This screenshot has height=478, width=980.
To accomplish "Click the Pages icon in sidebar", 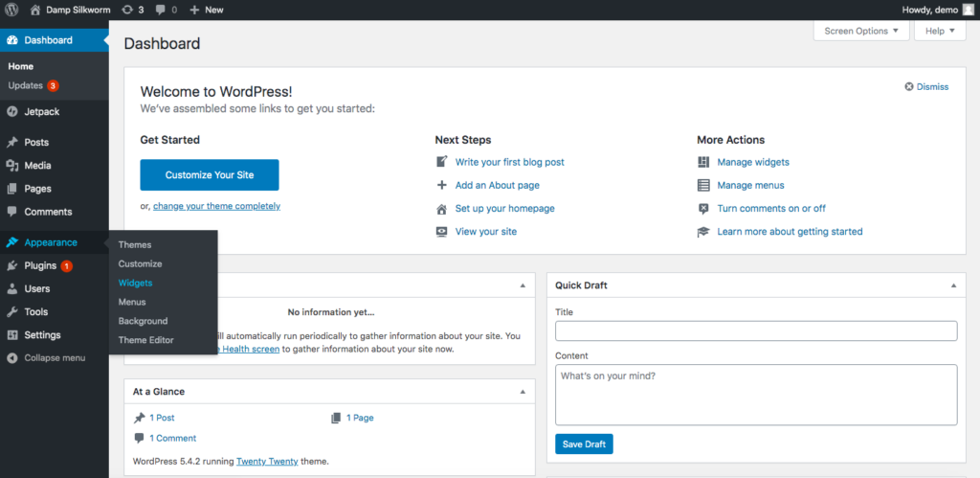I will coord(11,189).
